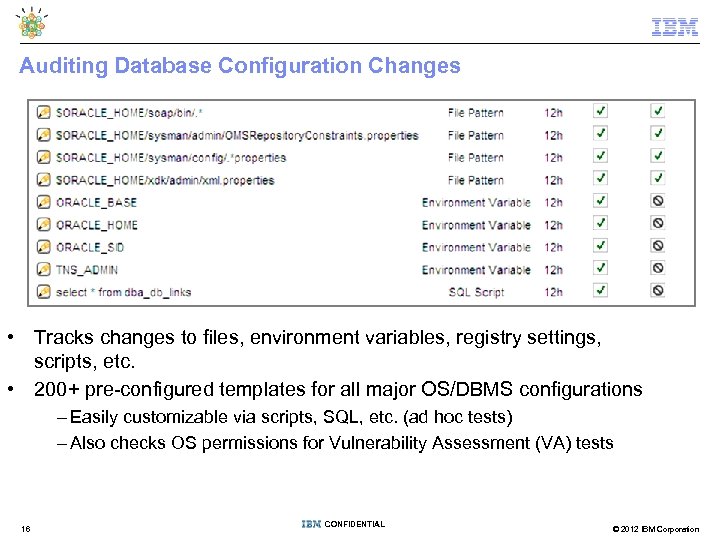Open edit icon next to ORACLE_BASE

(43, 202)
